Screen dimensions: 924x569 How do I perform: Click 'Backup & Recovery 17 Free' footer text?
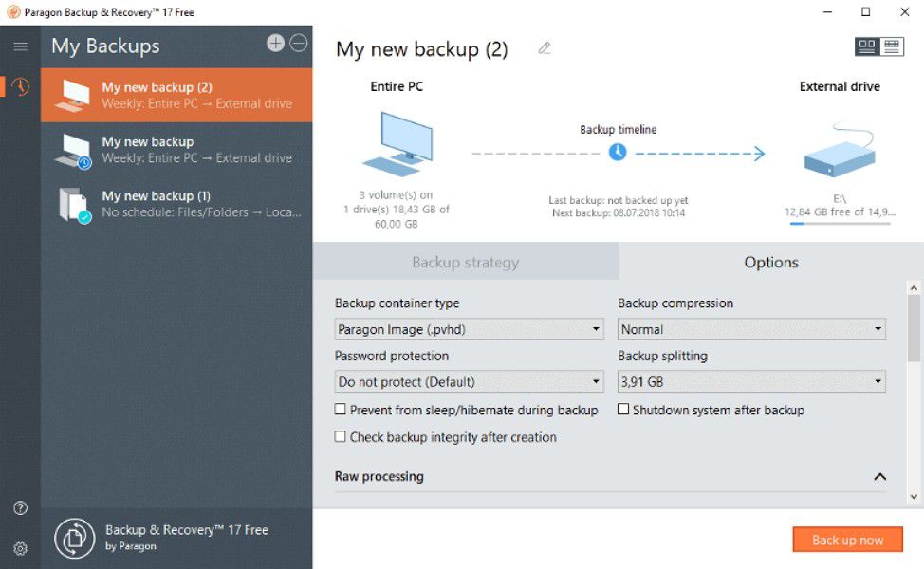pos(187,530)
